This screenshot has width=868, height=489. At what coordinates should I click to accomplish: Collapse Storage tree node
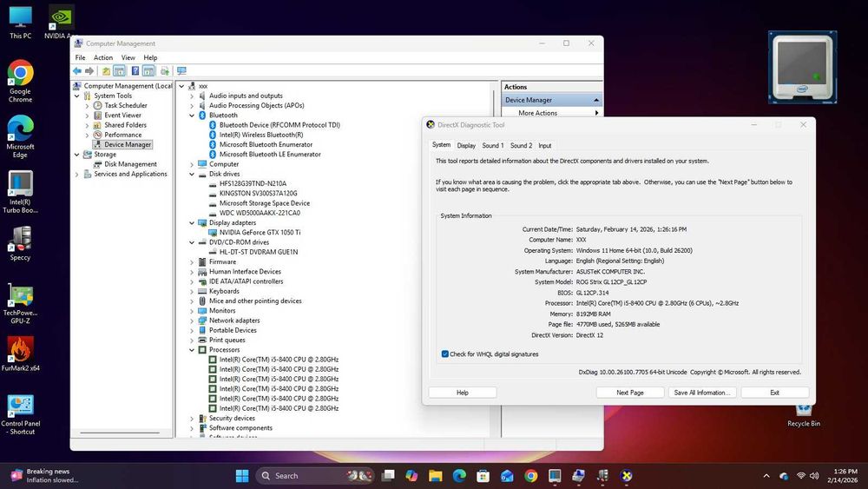click(x=77, y=155)
